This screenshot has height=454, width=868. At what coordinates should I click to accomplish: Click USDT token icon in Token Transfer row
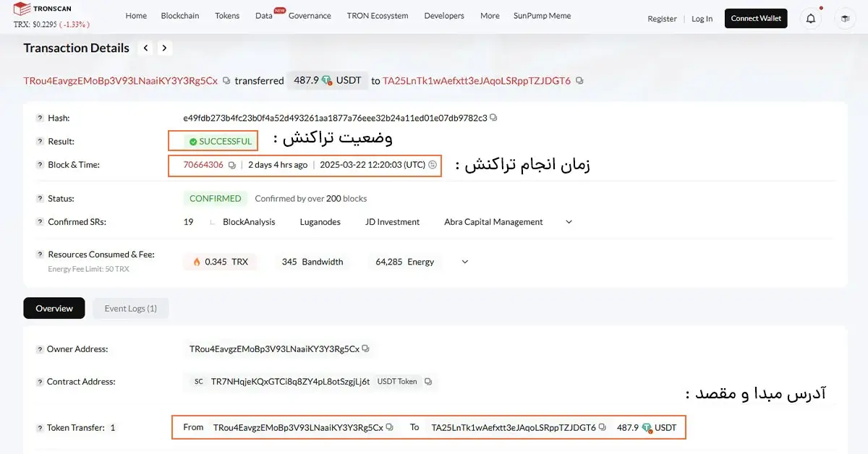tap(647, 428)
